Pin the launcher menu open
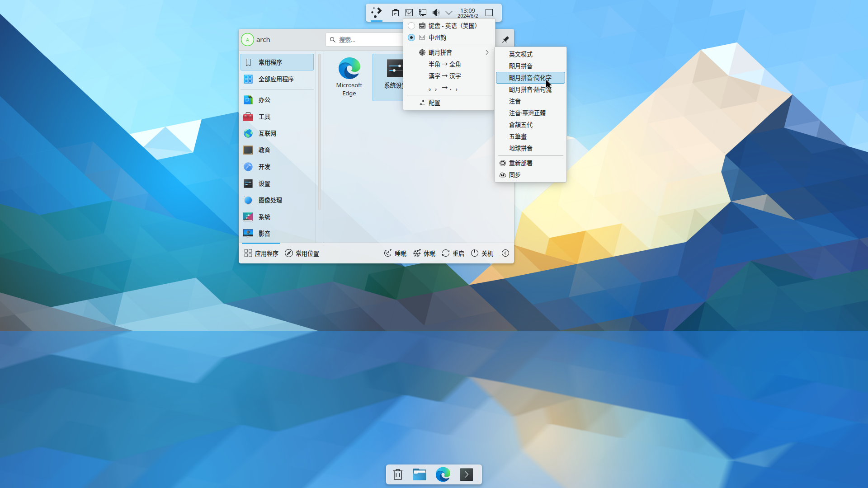This screenshot has width=868, height=488. pos(505,40)
